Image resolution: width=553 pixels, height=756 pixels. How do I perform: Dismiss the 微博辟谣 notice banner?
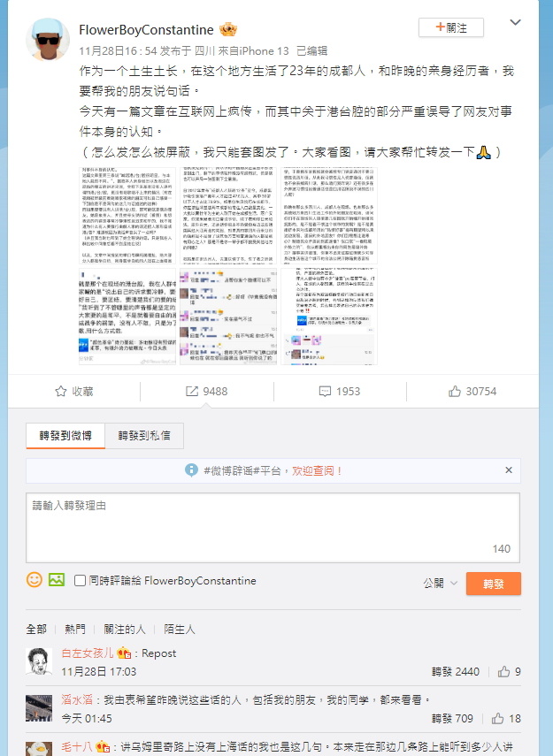tap(509, 470)
